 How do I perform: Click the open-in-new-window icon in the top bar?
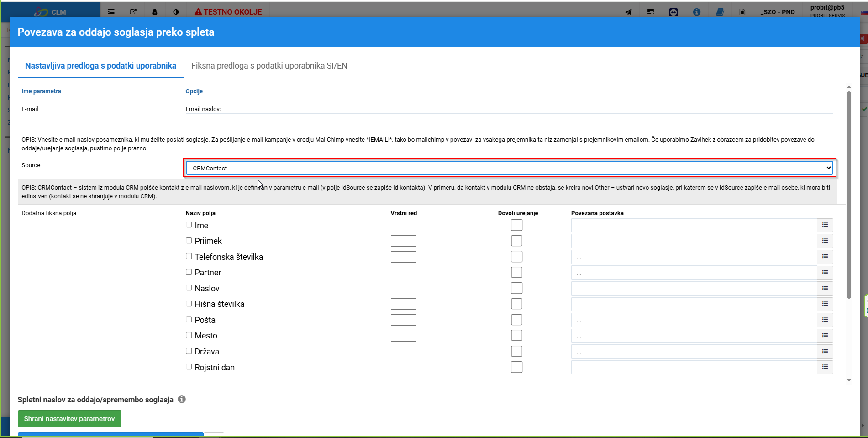pos(133,12)
